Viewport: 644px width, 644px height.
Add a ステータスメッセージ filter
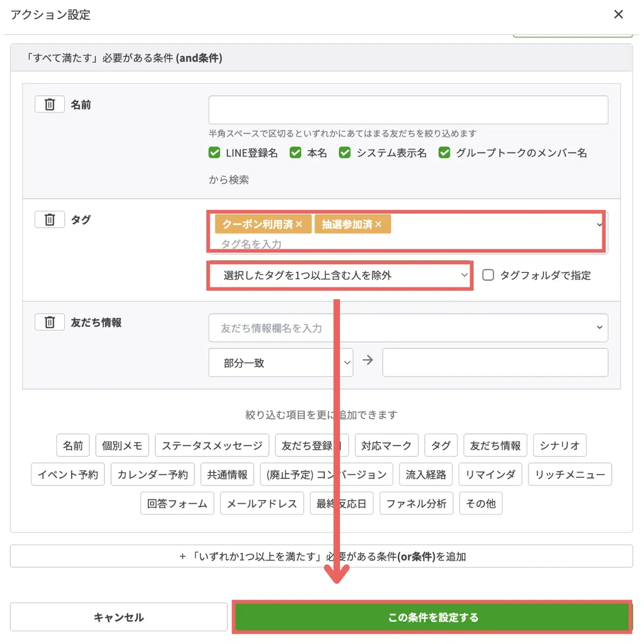pos(212,445)
